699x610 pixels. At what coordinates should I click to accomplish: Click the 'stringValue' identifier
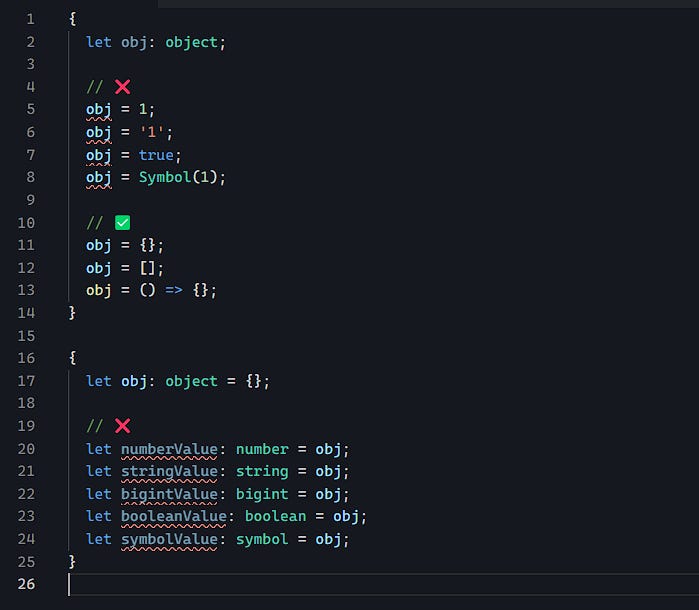tap(169, 472)
